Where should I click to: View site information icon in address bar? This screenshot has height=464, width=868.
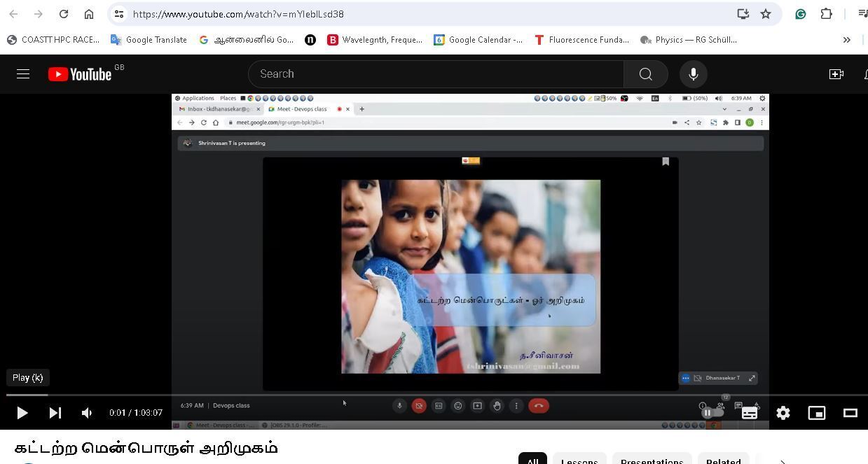click(x=119, y=14)
